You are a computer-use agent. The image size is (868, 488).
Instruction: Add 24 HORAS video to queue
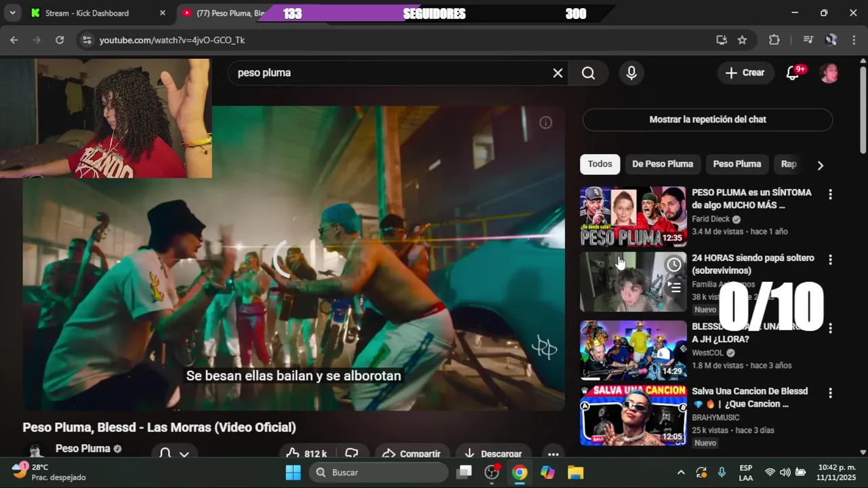point(674,287)
